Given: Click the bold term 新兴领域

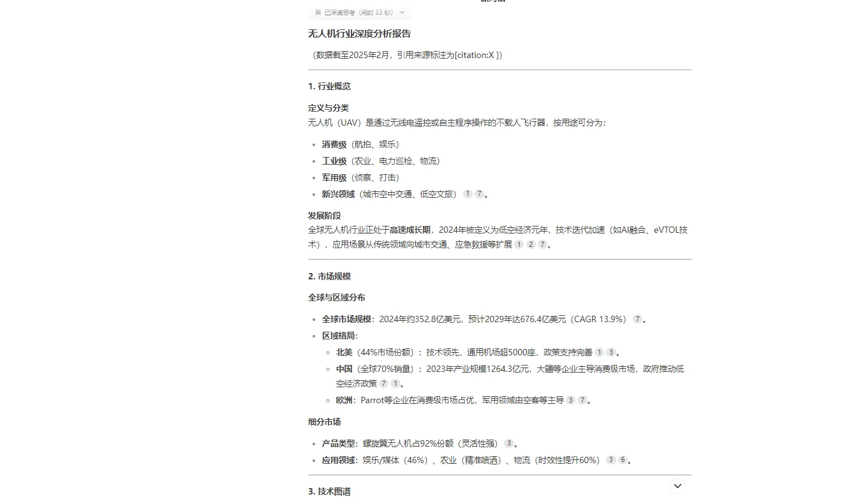Looking at the screenshot, I should pyautogui.click(x=338, y=194).
